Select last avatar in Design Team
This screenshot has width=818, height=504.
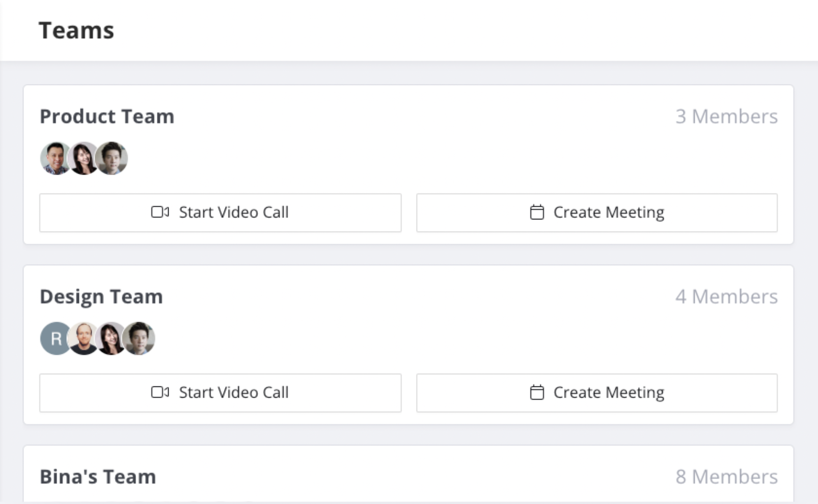point(140,339)
